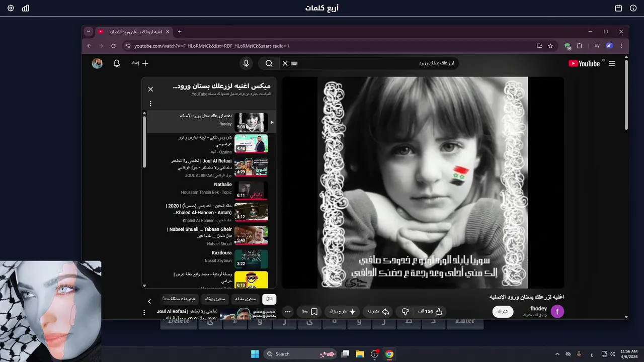Open mix playlist three-dot options
The image size is (644, 362).
coord(150,104)
